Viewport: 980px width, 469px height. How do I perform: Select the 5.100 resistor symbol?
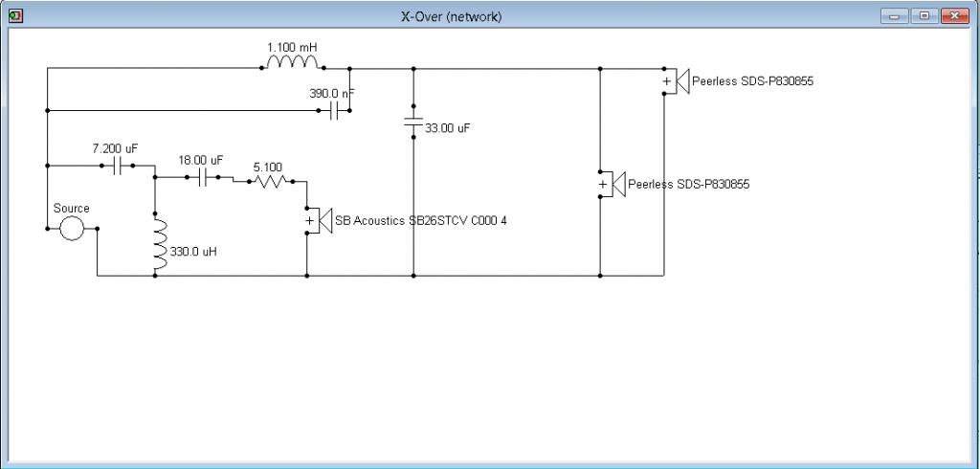pos(271,181)
